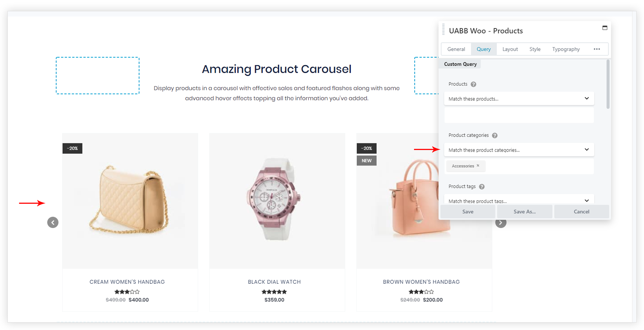Viewport: 644px width, 330px height.
Task: Click the help icon beside Products label
Action: (x=474, y=84)
